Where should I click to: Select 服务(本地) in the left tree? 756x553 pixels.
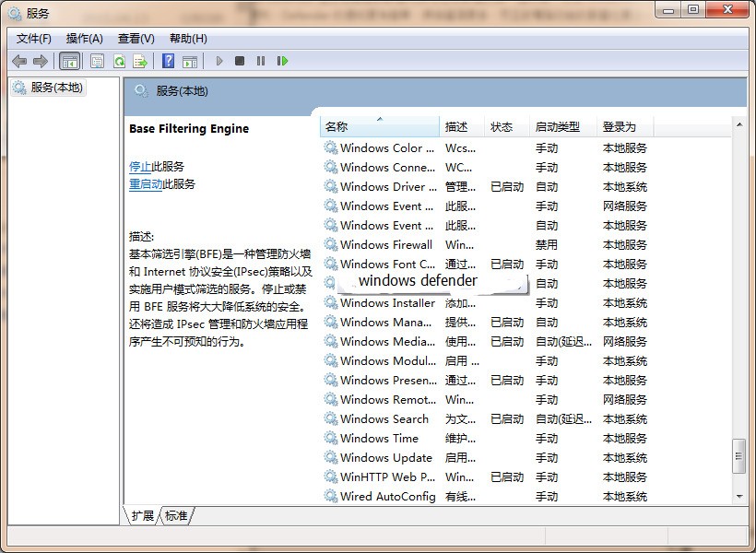[x=49, y=88]
